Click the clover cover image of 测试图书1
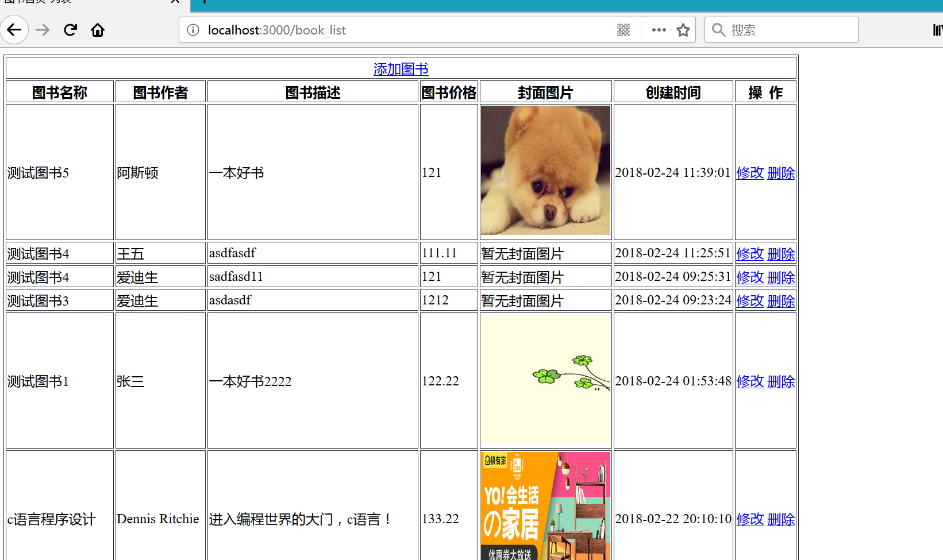This screenshot has height=560, width=943. pyautogui.click(x=545, y=380)
